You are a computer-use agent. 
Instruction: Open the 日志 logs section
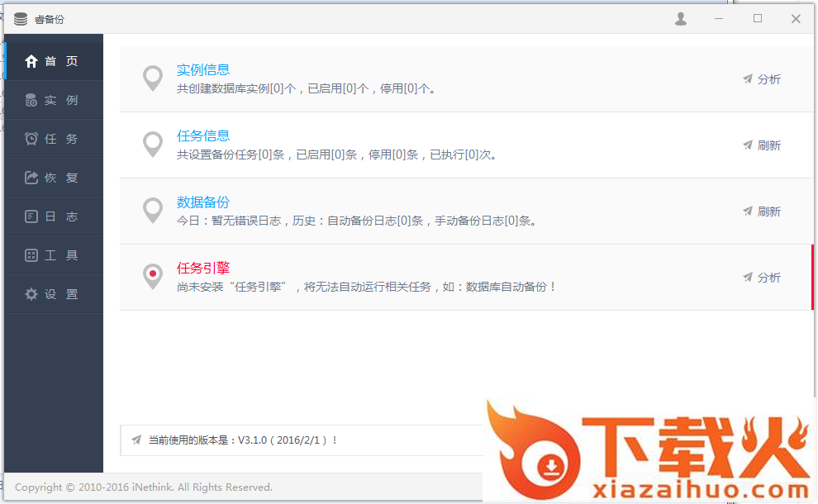click(53, 216)
